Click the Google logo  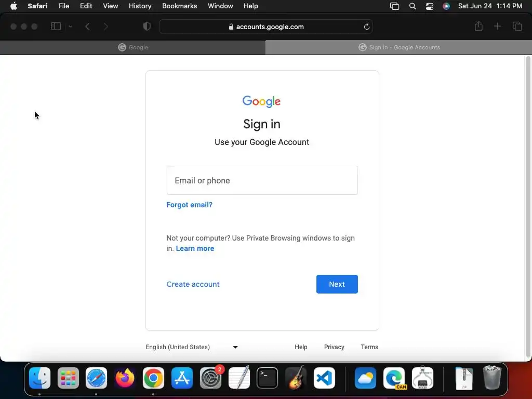coord(261,101)
